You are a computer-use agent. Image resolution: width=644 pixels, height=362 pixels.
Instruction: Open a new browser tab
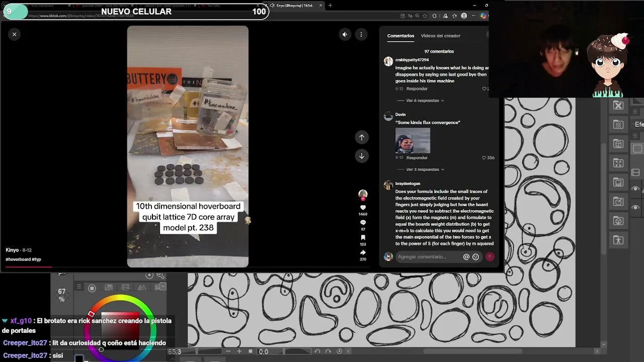[330, 6]
